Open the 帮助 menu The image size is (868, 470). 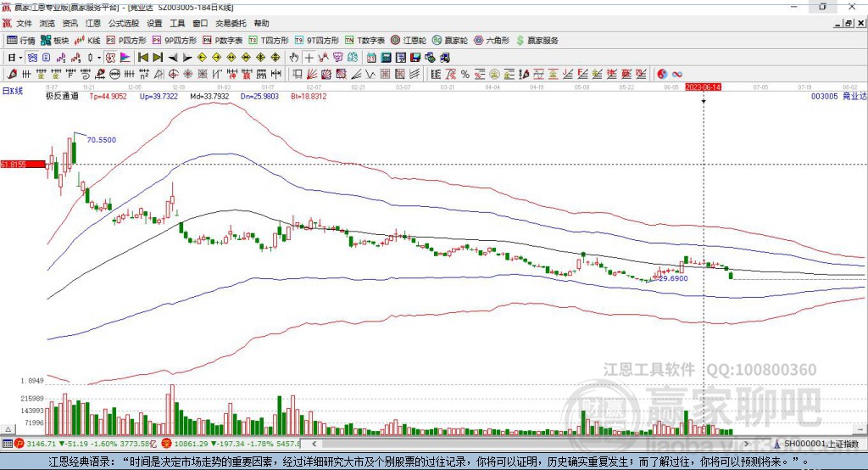click(x=261, y=23)
